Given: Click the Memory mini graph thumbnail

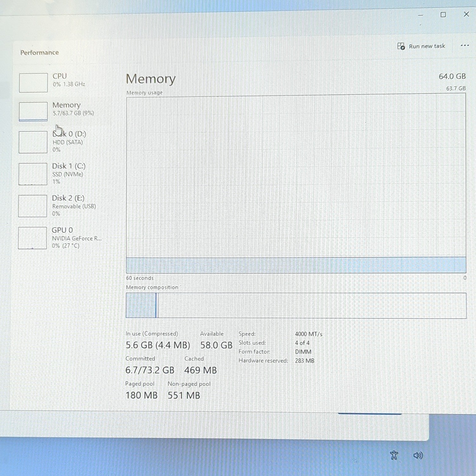Looking at the screenshot, I should pyautogui.click(x=33, y=111).
